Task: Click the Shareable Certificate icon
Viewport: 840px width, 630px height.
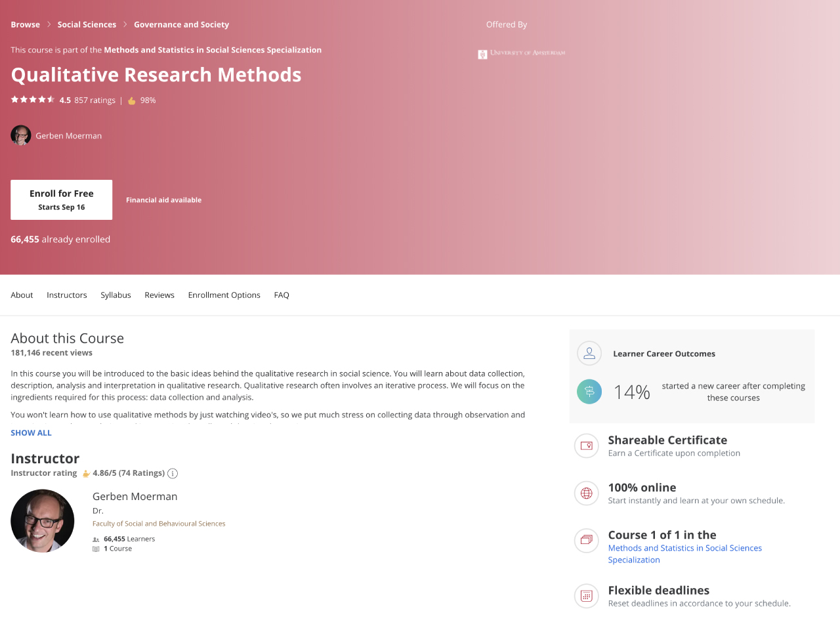Action: click(x=587, y=446)
